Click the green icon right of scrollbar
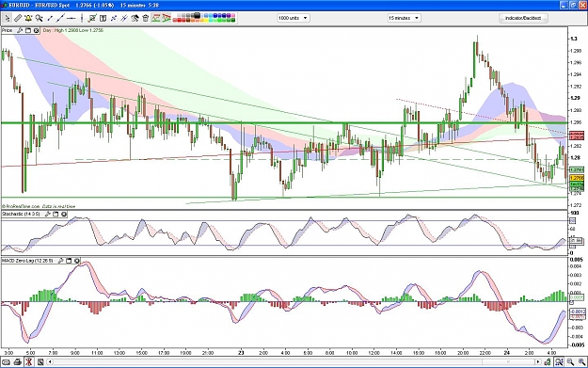 tap(548, 362)
